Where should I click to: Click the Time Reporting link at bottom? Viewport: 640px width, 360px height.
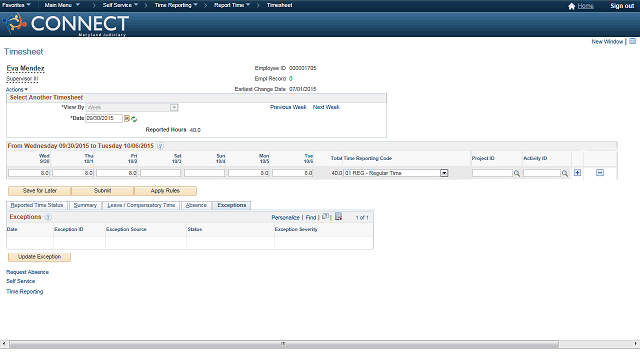[x=24, y=291]
